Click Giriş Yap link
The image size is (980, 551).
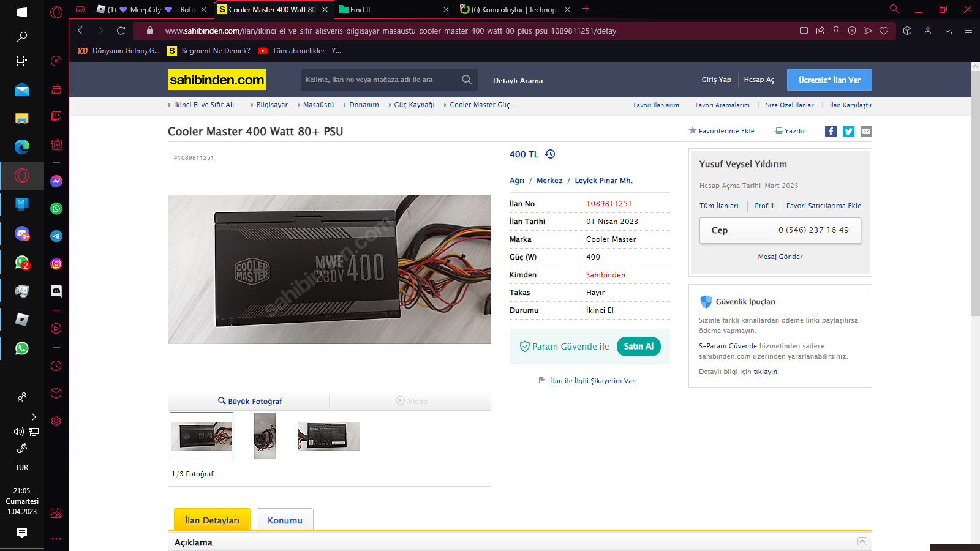(717, 80)
